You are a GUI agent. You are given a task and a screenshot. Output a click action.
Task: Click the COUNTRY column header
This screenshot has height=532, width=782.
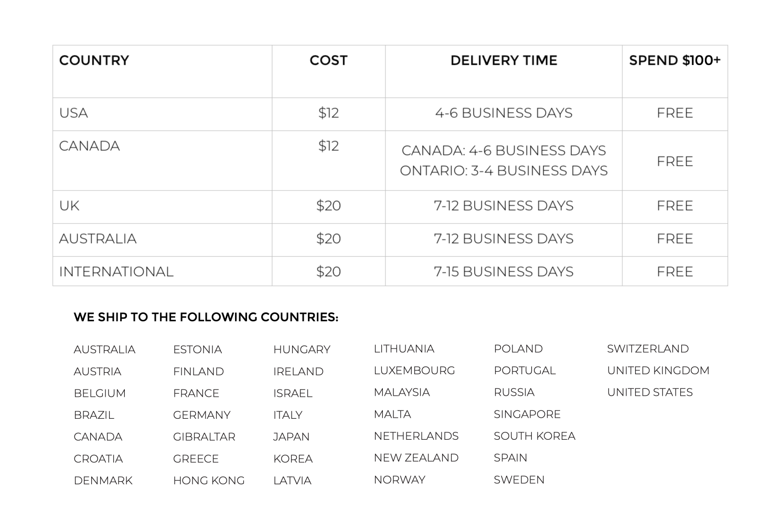tap(94, 60)
